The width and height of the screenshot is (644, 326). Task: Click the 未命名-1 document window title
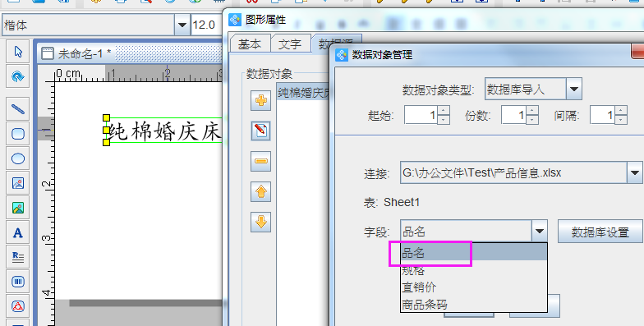coord(85,53)
